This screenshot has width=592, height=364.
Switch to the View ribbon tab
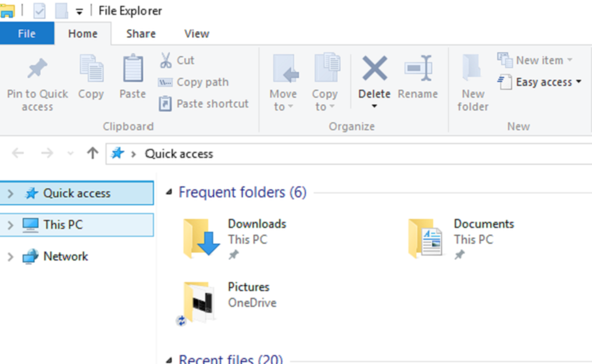point(197,34)
